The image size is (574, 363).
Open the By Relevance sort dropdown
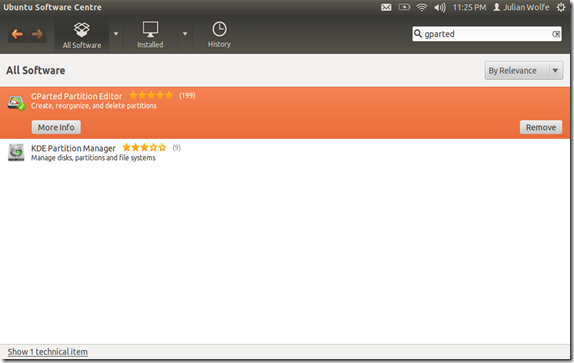point(523,70)
